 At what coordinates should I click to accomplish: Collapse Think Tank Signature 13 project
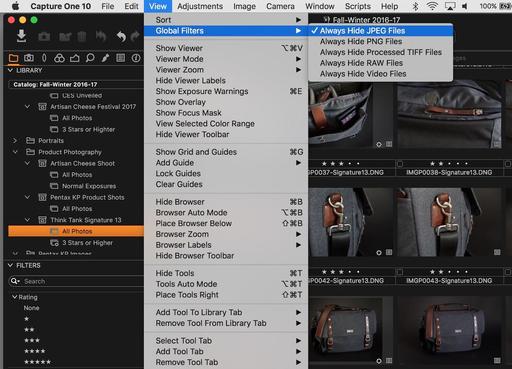tap(27, 220)
